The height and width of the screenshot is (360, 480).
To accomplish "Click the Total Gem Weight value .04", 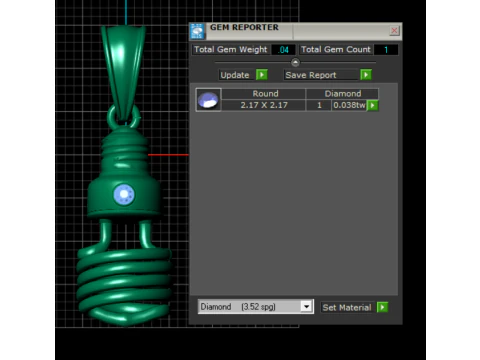I will coord(283,50).
